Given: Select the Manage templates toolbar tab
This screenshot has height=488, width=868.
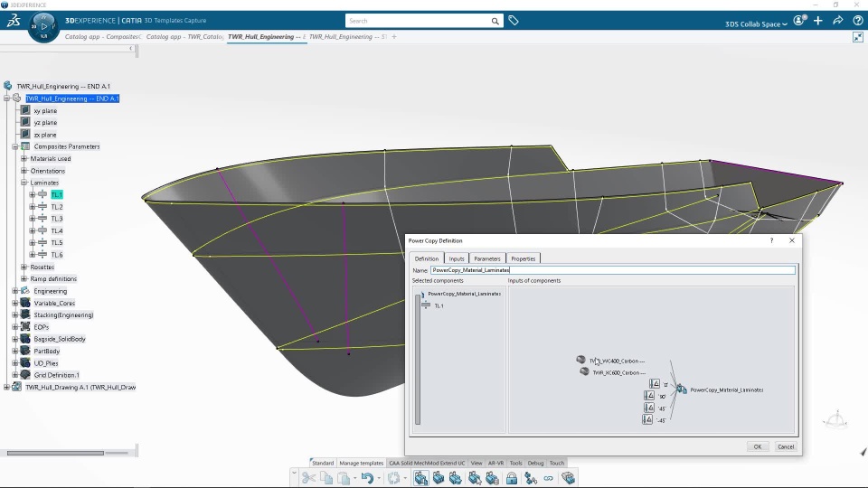Looking at the screenshot, I should pyautogui.click(x=361, y=463).
